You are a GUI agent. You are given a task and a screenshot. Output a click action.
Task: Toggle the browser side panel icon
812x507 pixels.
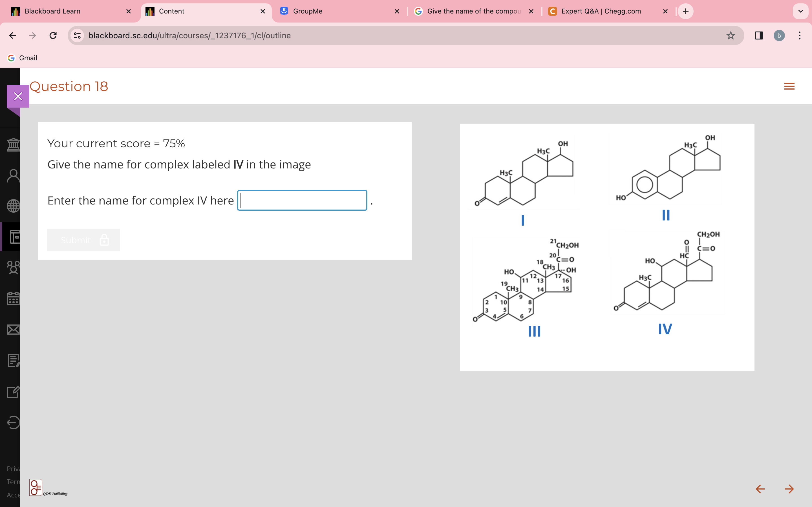pyautogui.click(x=758, y=35)
